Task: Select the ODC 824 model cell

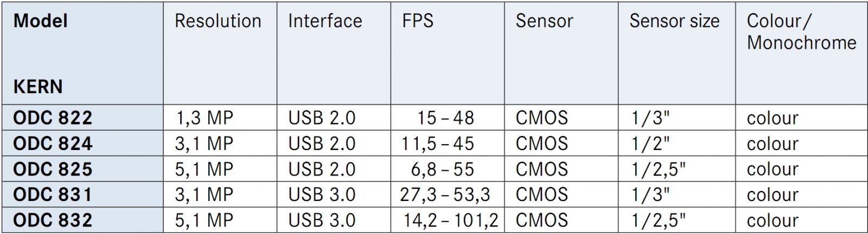Action: pos(53,143)
